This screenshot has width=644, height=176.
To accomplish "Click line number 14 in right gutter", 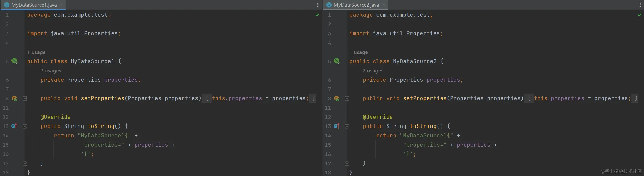I will pos(328,136).
